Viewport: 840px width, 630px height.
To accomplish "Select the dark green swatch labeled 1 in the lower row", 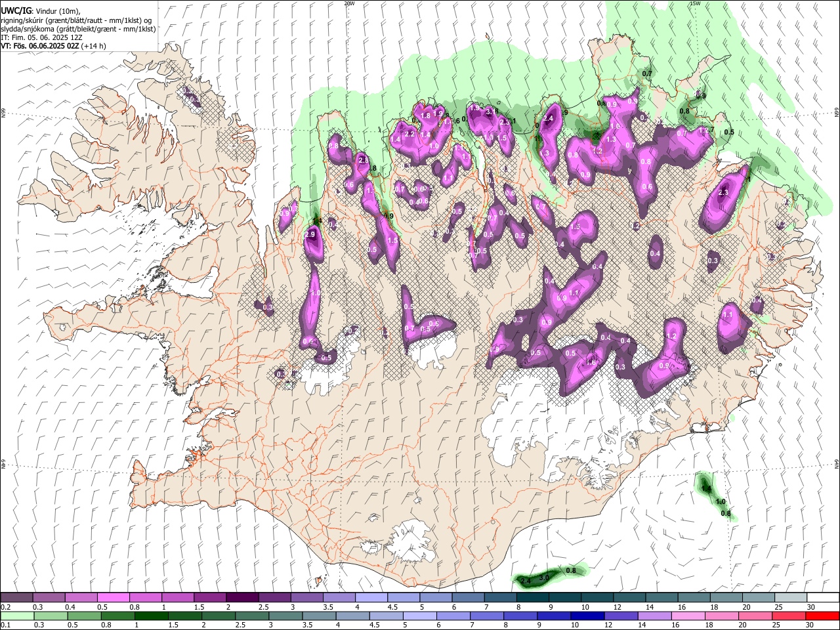I will point(151,616).
